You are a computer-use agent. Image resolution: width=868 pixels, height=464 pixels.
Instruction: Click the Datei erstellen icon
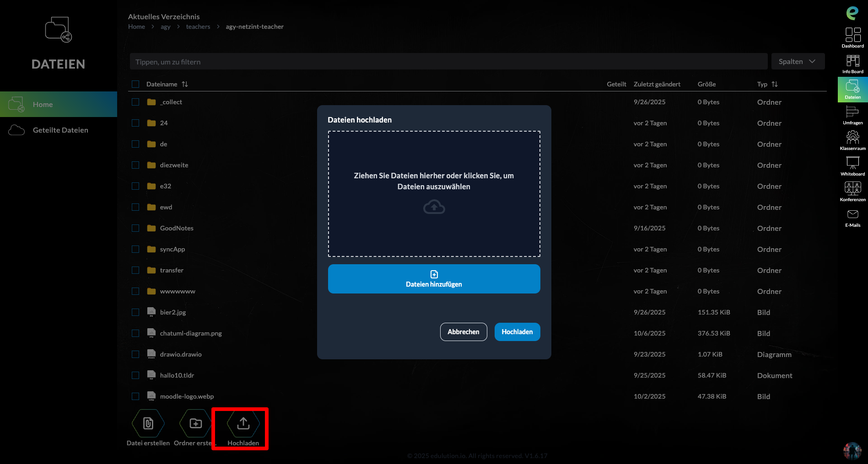point(148,424)
